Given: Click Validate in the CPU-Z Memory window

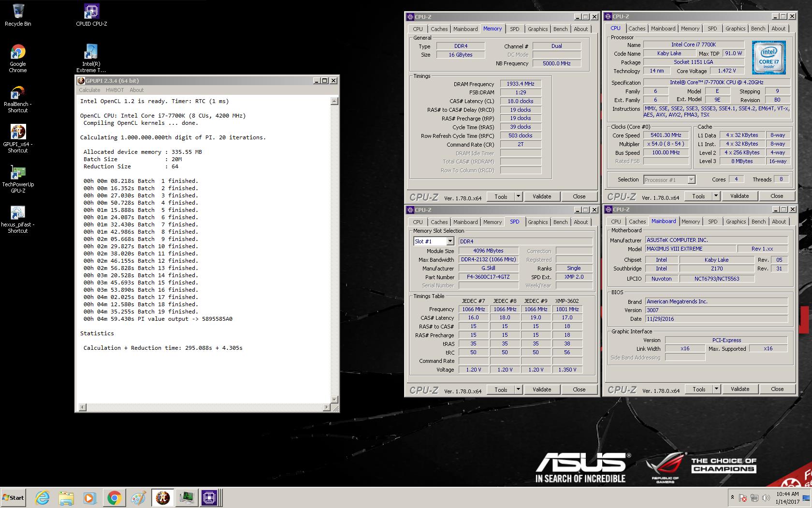Looking at the screenshot, I should (542, 196).
